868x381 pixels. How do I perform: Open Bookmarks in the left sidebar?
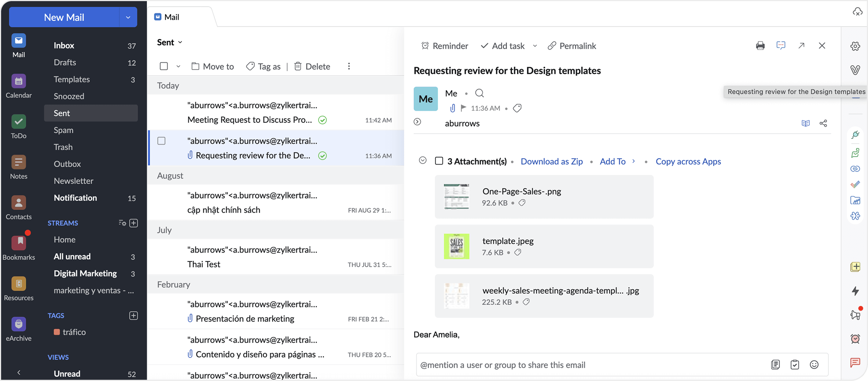coord(18,243)
